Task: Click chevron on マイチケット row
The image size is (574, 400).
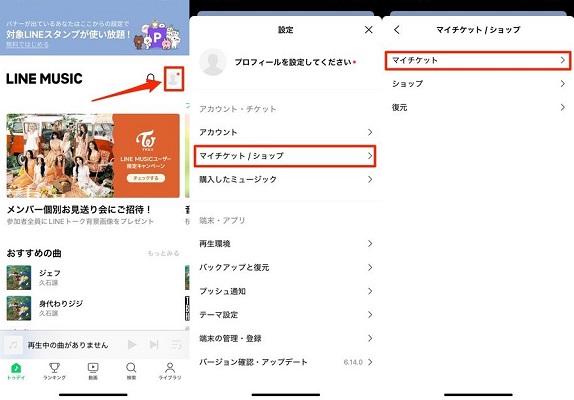Action: click(x=563, y=60)
